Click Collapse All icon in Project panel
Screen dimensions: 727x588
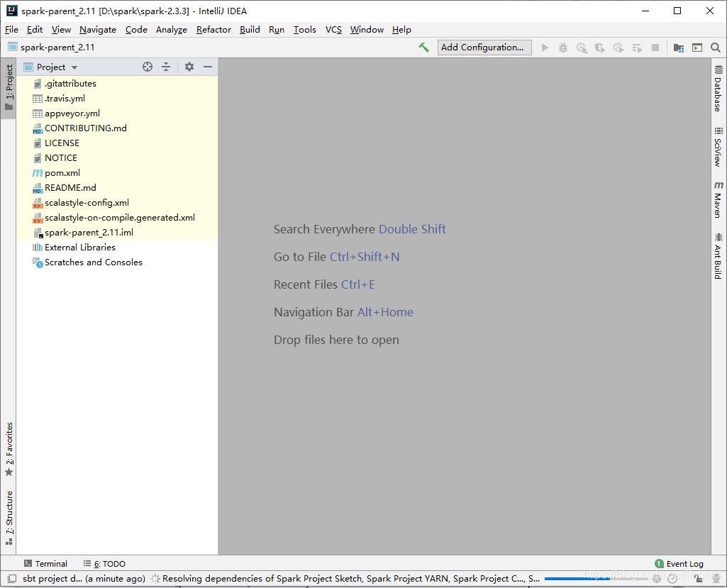166,67
